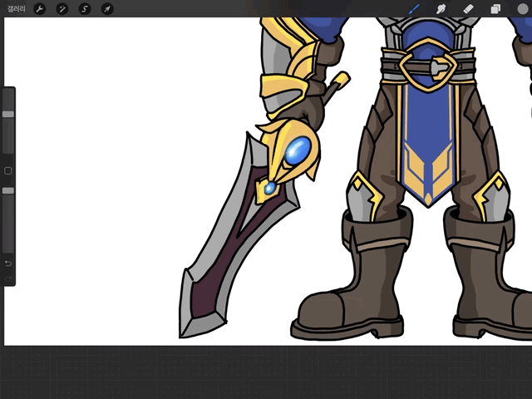
Task: Activate the Transform arrow tool
Action: tap(107, 9)
